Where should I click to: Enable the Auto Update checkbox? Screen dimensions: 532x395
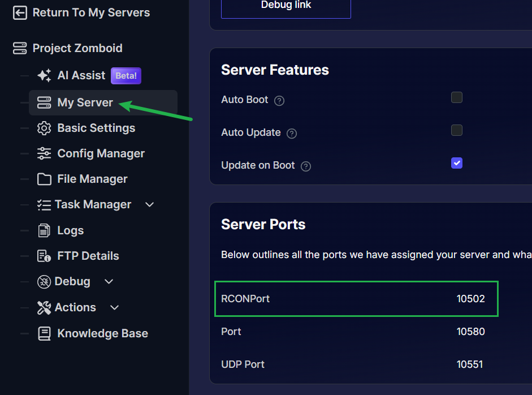(457, 130)
